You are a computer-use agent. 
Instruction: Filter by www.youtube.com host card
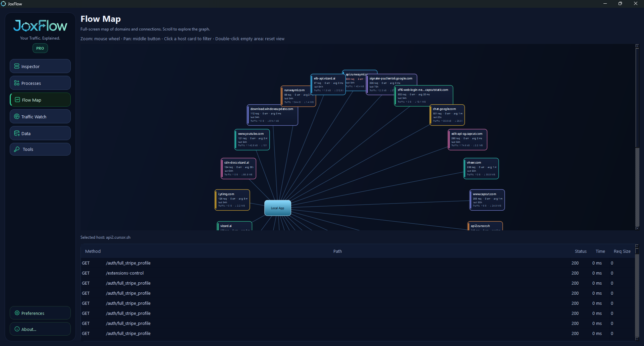tap(252, 140)
